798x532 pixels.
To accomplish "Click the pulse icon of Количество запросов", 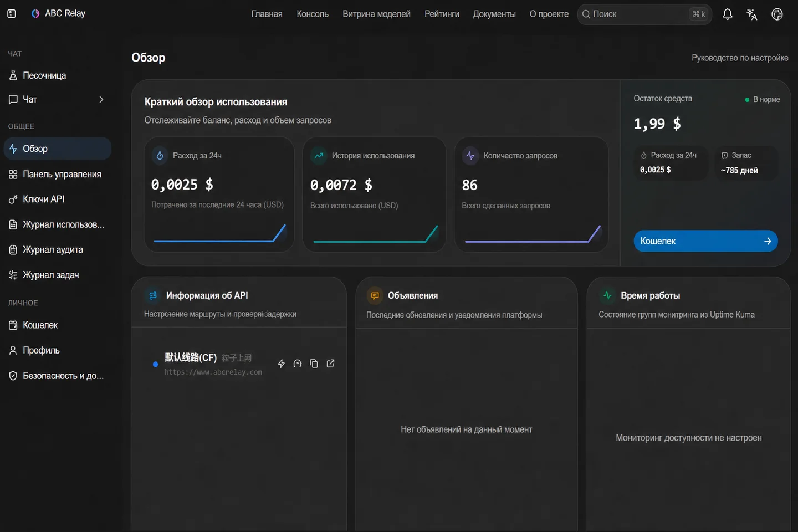I will [470, 156].
